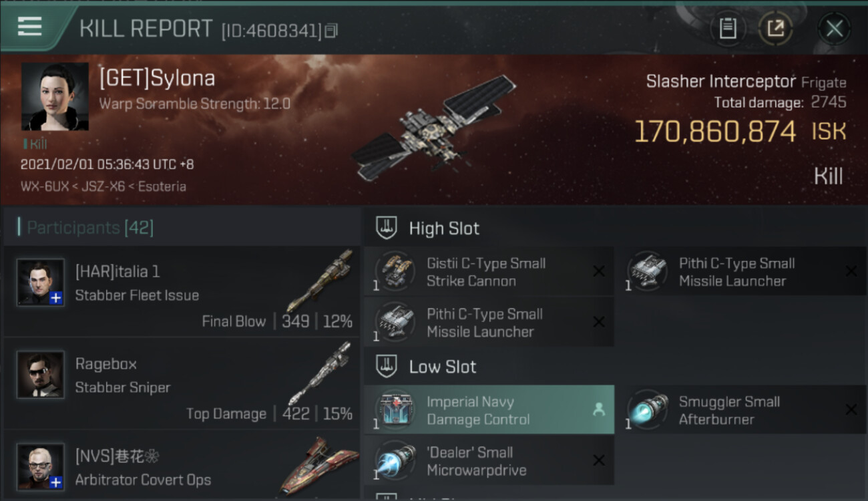Expand the Participants [42] list
The width and height of the screenshot is (868, 501).
click(90, 228)
